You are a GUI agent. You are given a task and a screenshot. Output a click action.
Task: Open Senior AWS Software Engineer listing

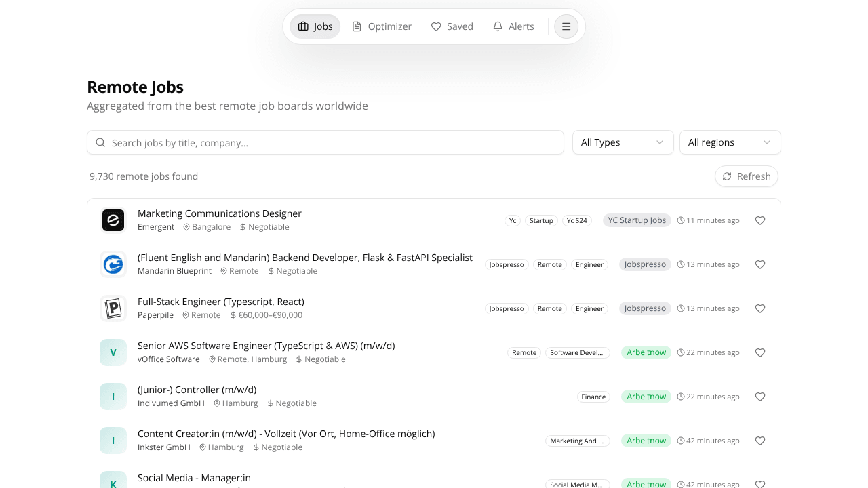point(267,346)
